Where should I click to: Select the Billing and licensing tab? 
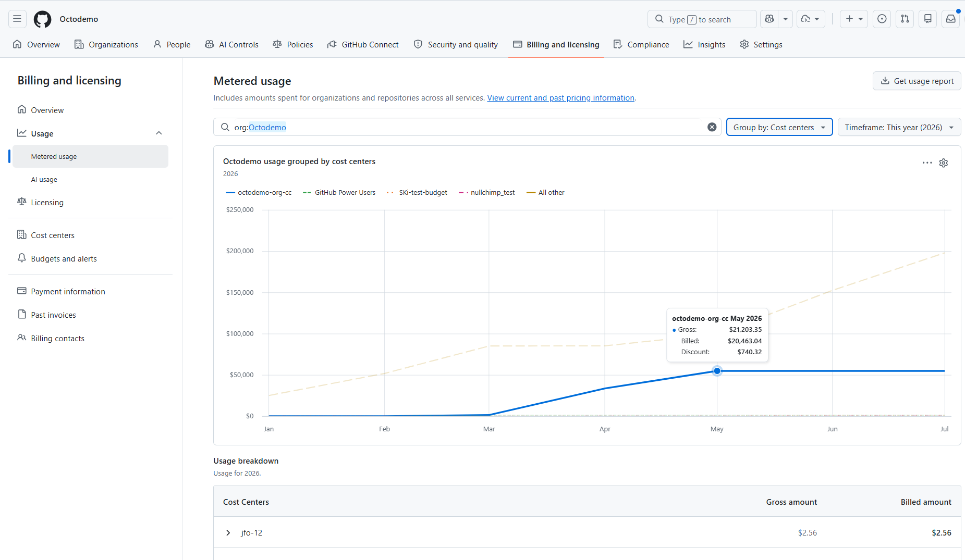[556, 45]
